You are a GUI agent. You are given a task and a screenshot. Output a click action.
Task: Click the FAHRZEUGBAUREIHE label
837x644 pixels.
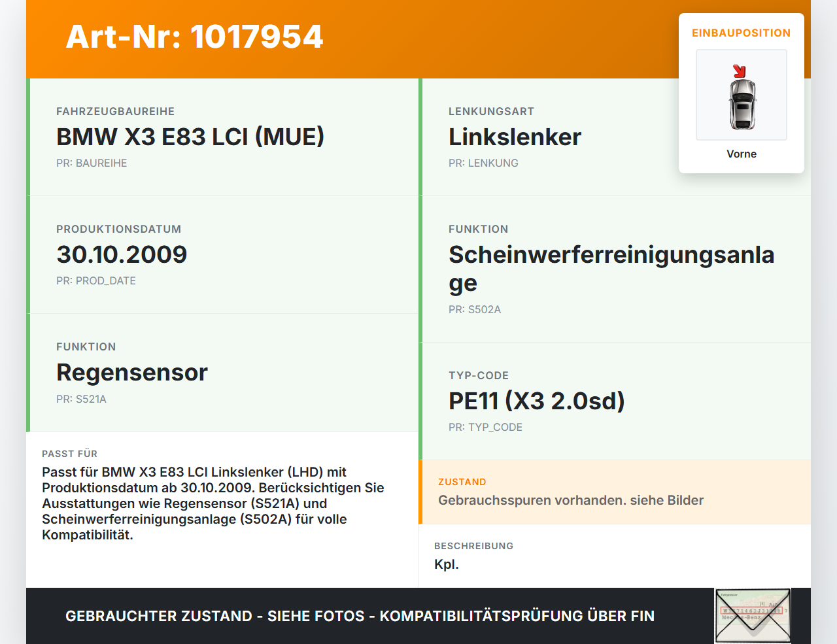pos(115,111)
